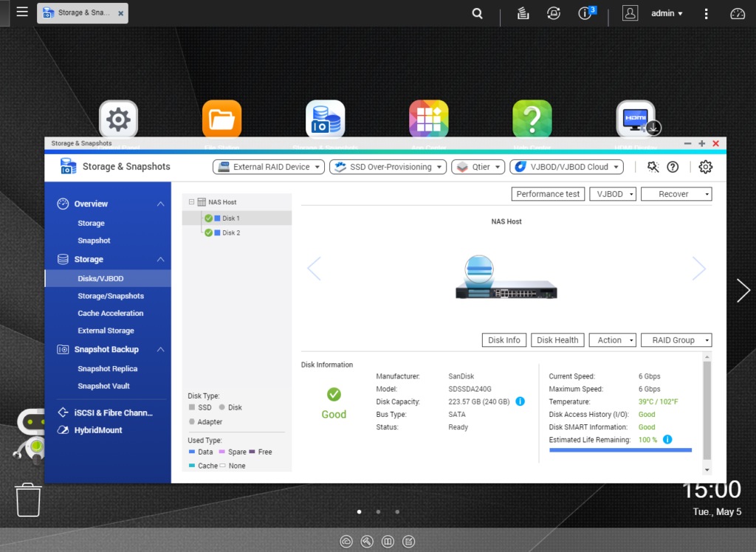Open Storage under Overview

point(91,223)
